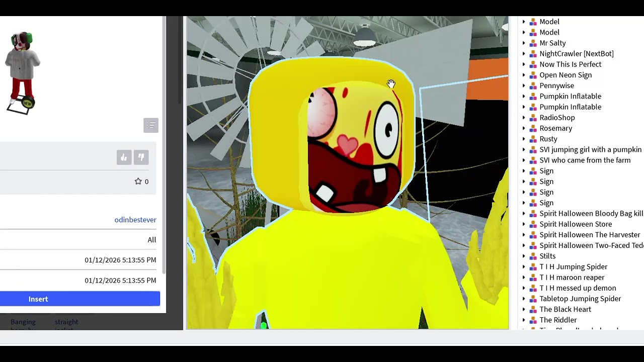Screen dimensions: 644x362
Task: Select The Black Heart model
Action: [x=566, y=310]
